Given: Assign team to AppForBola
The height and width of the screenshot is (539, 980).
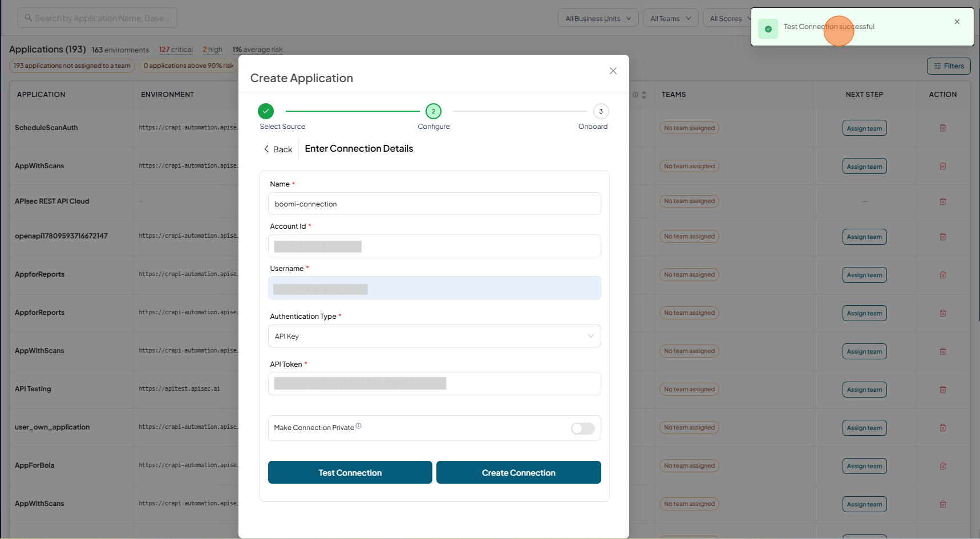Looking at the screenshot, I should tap(864, 466).
